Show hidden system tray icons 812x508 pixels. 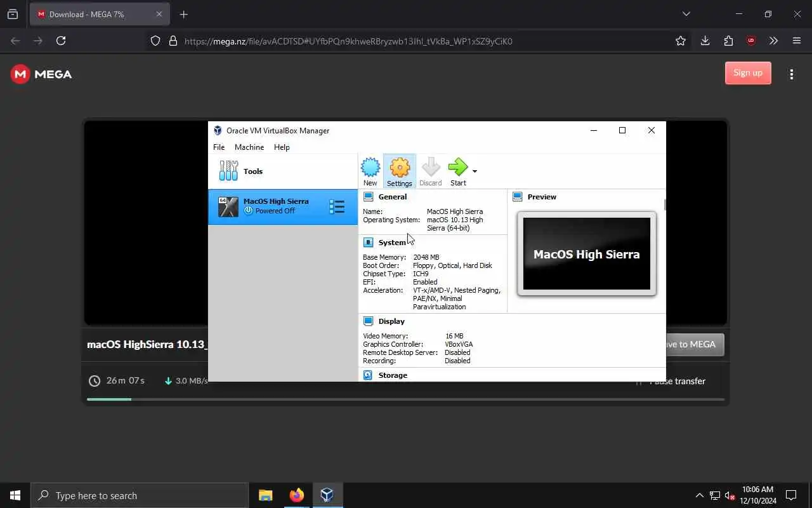[699, 495]
